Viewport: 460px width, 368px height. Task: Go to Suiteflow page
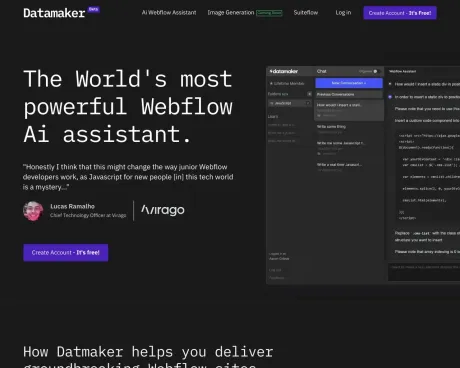[306, 13]
